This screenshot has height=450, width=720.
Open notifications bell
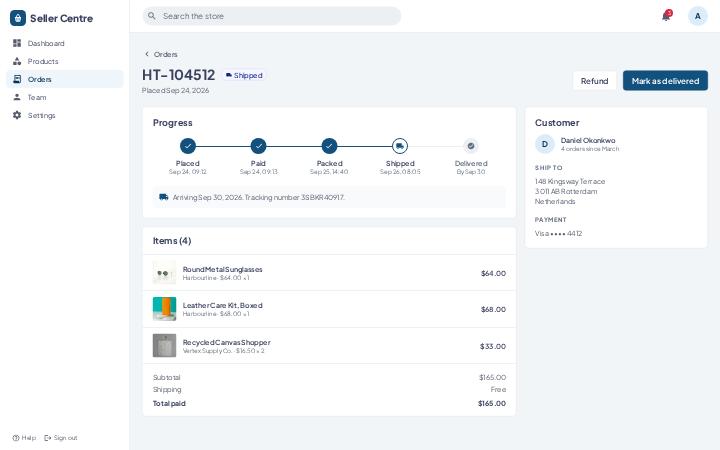tap(666, 16)
